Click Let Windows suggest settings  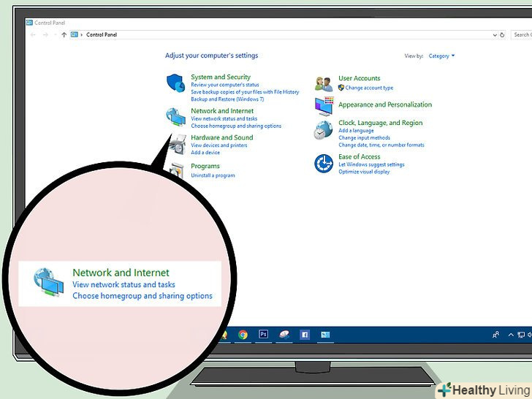point(371,164)
